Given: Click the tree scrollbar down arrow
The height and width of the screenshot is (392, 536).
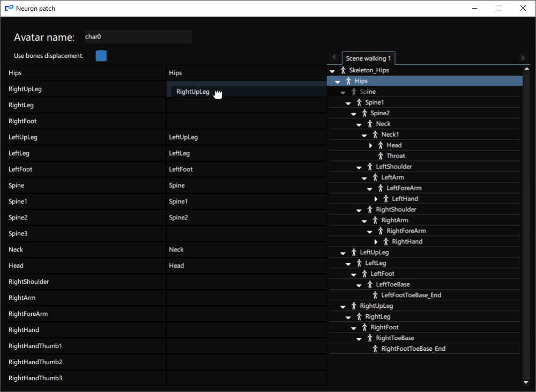Looking at the screenshot, I should click(526, 382).
